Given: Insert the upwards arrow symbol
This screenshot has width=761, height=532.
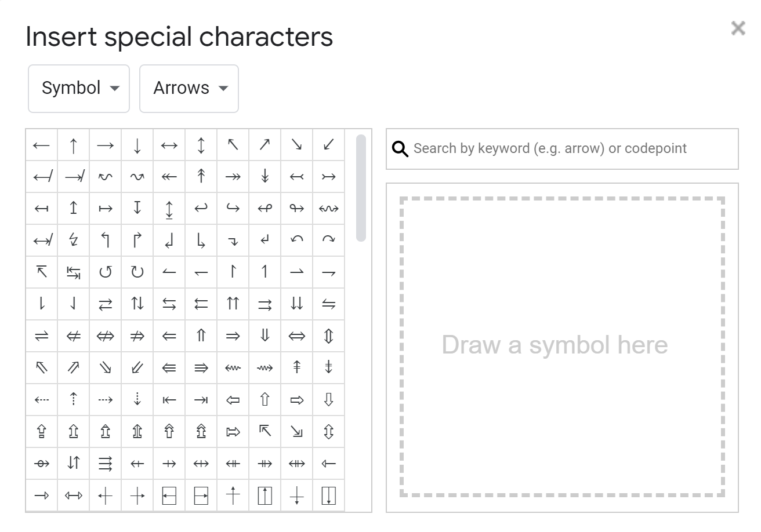Looking at the screenshot, I should (x=74, y=145).
